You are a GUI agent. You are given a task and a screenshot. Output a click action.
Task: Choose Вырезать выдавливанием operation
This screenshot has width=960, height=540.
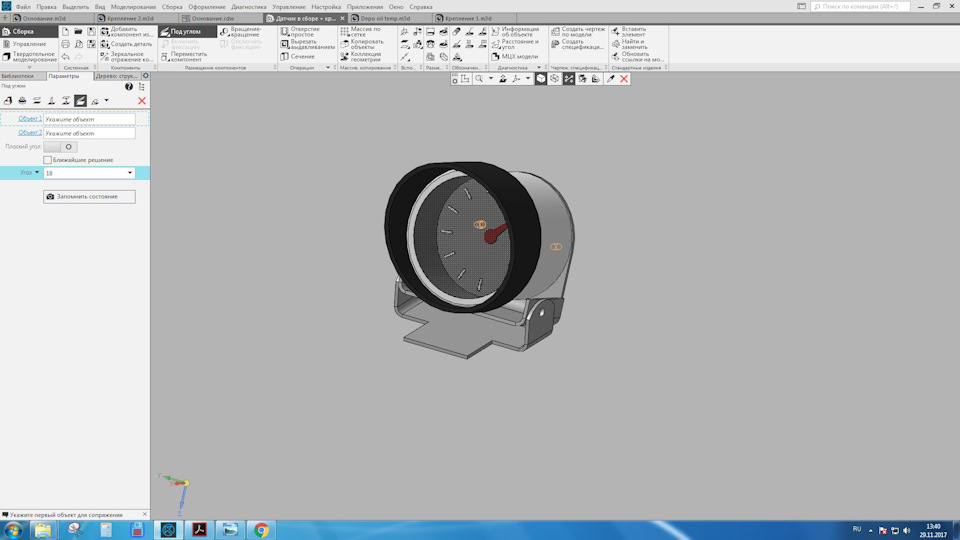307,44
